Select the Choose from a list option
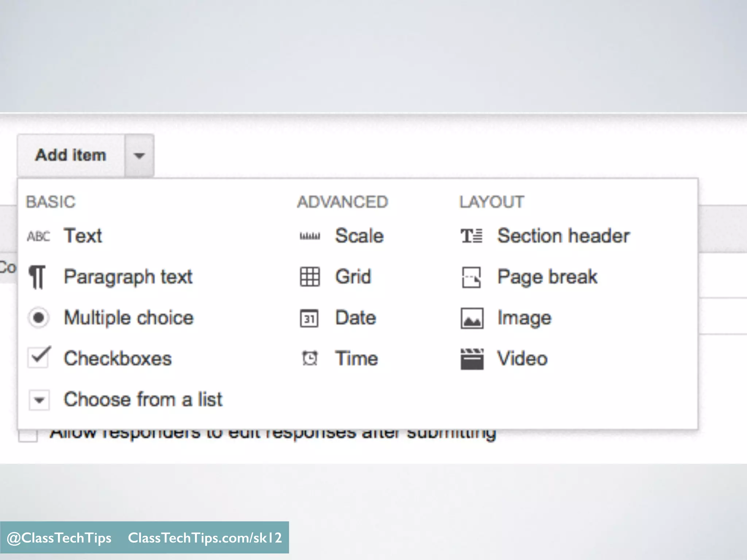The width and height of the screenshot is (747, 560). click(x=143, y=399)
